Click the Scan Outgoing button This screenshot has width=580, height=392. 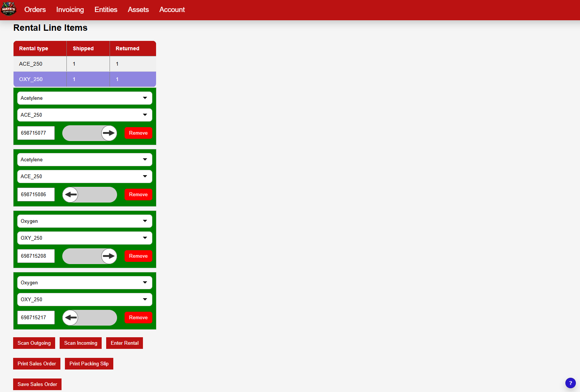[x=34, y=343]
